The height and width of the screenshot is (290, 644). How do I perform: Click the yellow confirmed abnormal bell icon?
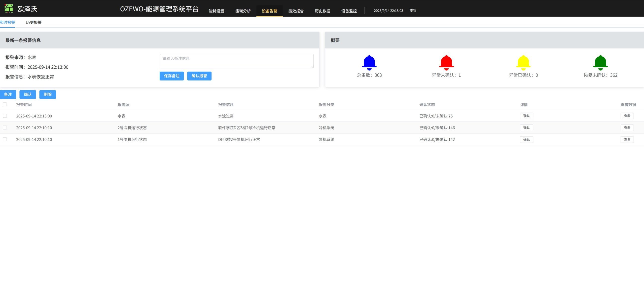(523, 63)
